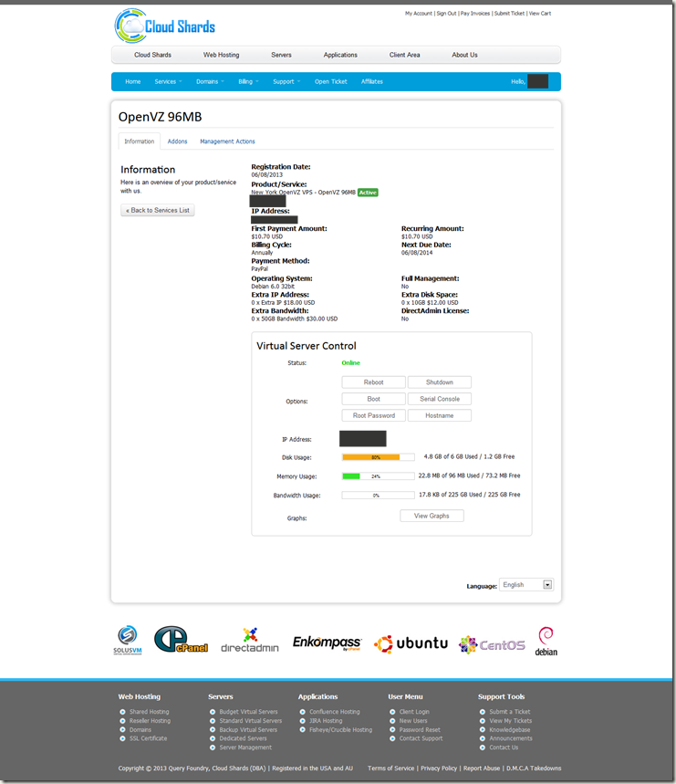Screen dimensions: 676x784
Task: Click the Disk Usage progress bar
Action: coord(379,457)
